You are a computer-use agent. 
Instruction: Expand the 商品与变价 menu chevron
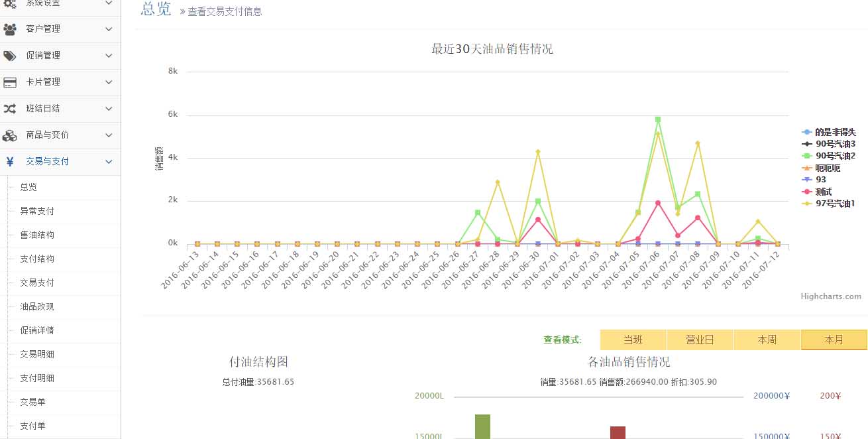(x=109, y=135)
